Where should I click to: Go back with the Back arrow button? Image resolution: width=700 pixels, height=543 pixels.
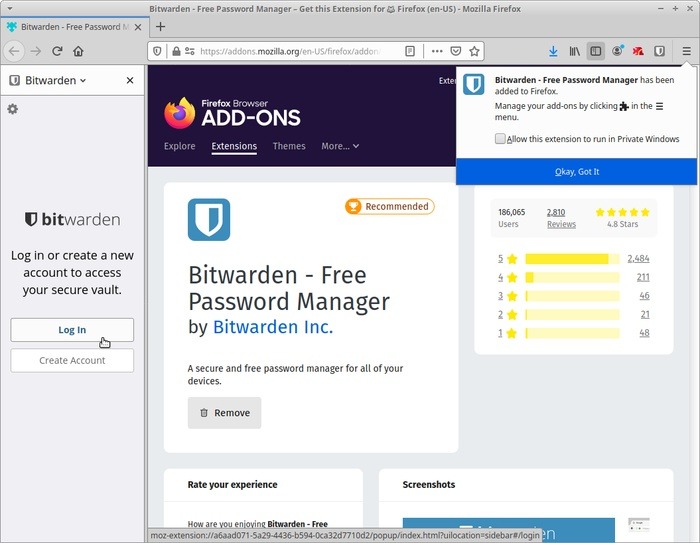point(14,51)
